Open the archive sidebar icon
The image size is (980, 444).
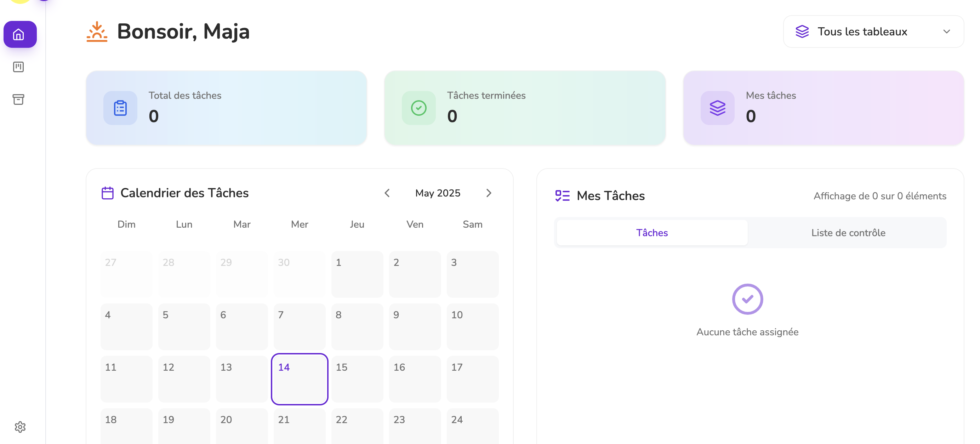tap(18, 99)
